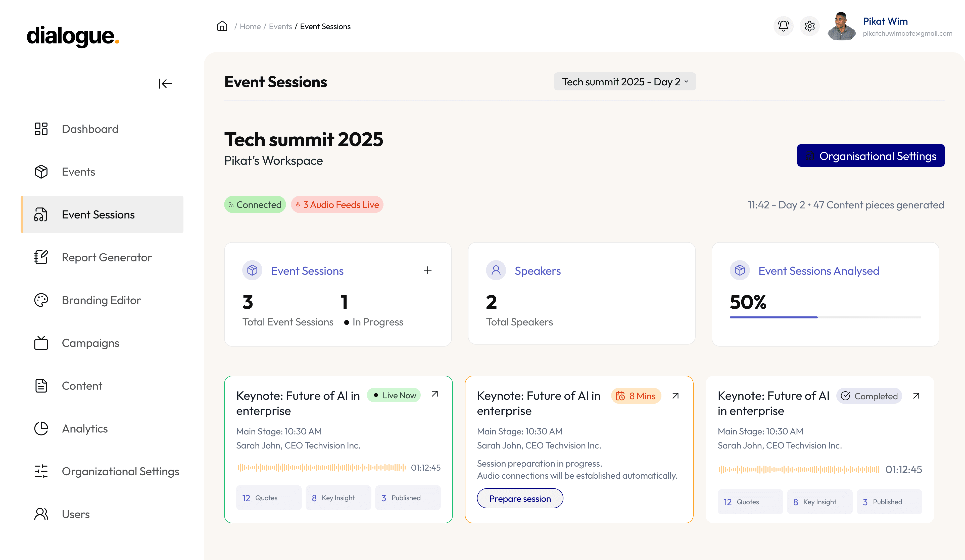The height and width of the screenshot is (560, 965).
Task: Open Live Now keynote via arrow icon
Action: 435,394
